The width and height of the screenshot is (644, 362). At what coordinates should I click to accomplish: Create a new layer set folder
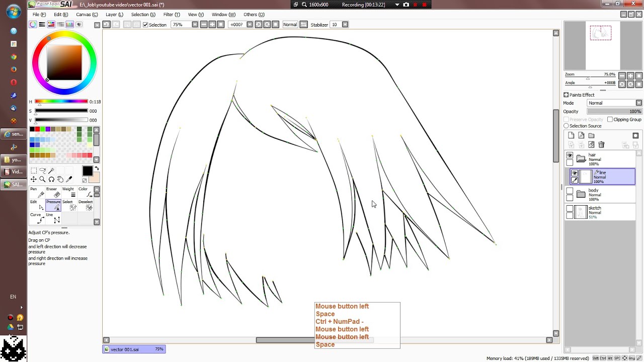(x=591, y=135)
